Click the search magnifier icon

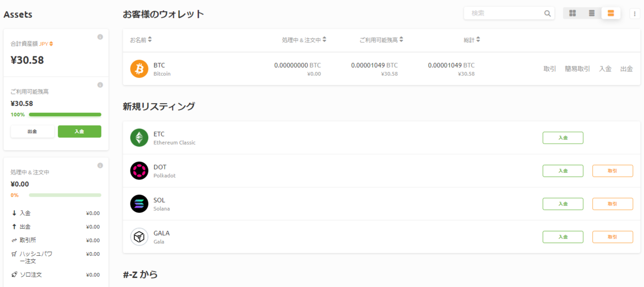[547, 13]
